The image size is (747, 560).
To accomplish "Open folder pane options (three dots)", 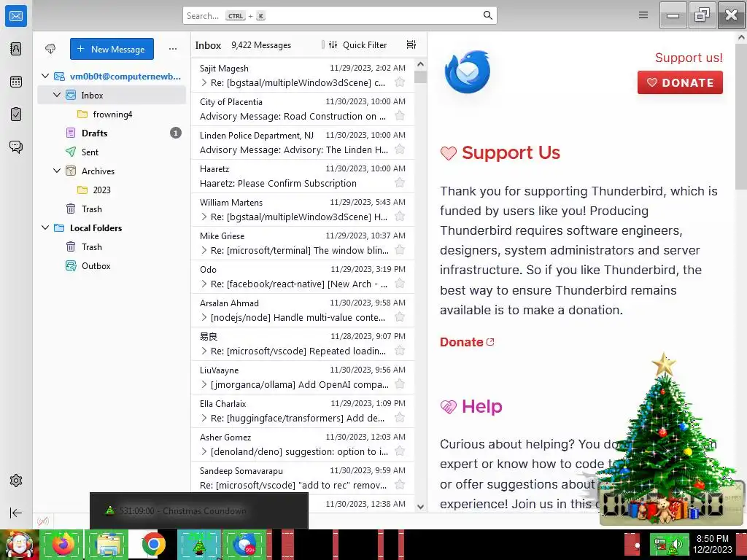I will tap(173, 49).
